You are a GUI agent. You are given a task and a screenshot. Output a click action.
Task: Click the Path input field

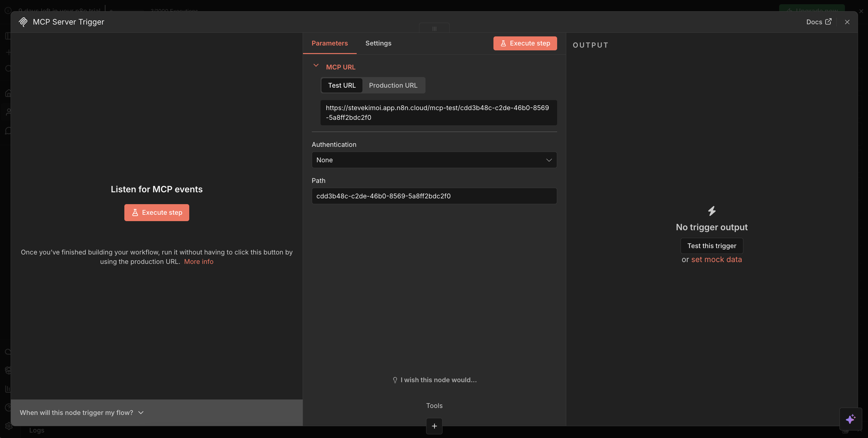point(434,196)
